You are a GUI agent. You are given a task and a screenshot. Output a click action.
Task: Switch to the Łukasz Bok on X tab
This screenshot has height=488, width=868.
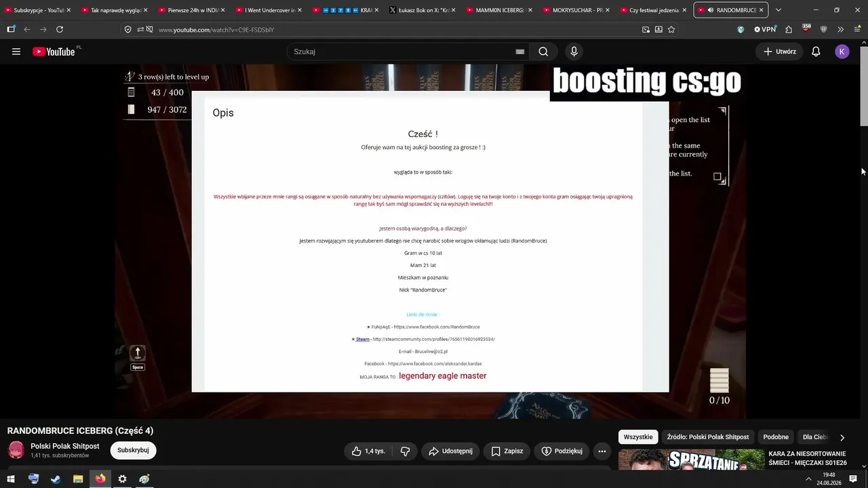pos(422,10)
